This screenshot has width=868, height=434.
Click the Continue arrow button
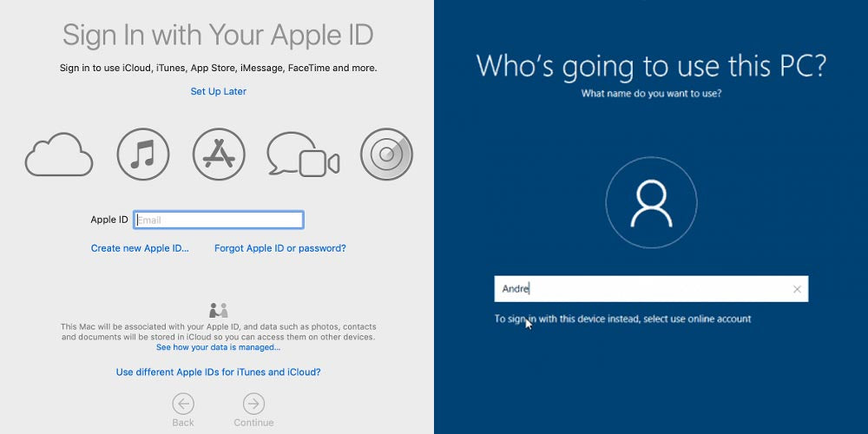(x=253, y=404)
